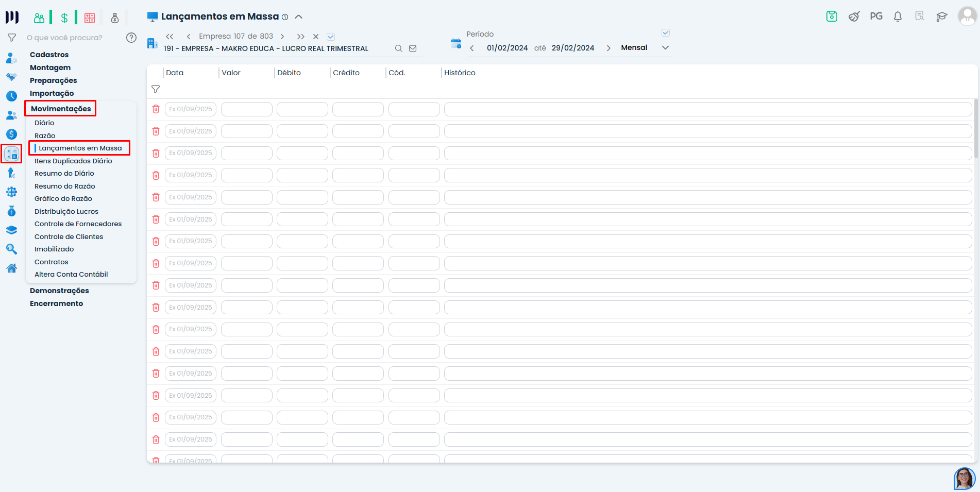Image resolution: width=980 pixels, height=492 pixels.
Task: Click the Período calendar icon
Action: pyautogui.click(x=456, y=43)
